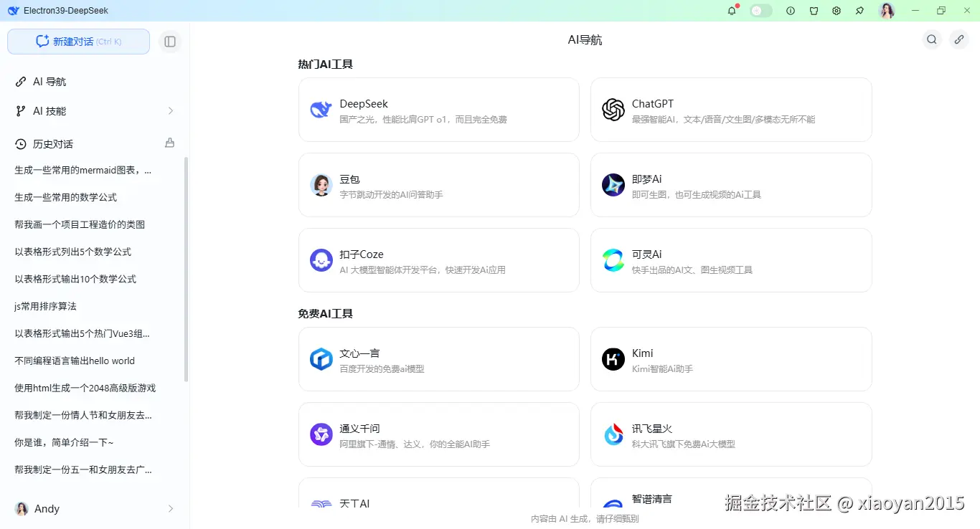The height and width of the screenshot is (529, 980).
Task: Toggle the switch in the title bar
Action: [x=760, y=10]
